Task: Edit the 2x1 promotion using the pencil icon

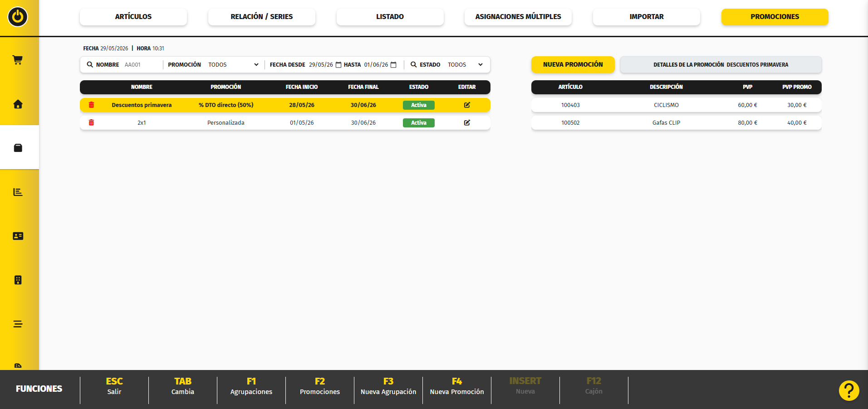Action: coord(467,122)
